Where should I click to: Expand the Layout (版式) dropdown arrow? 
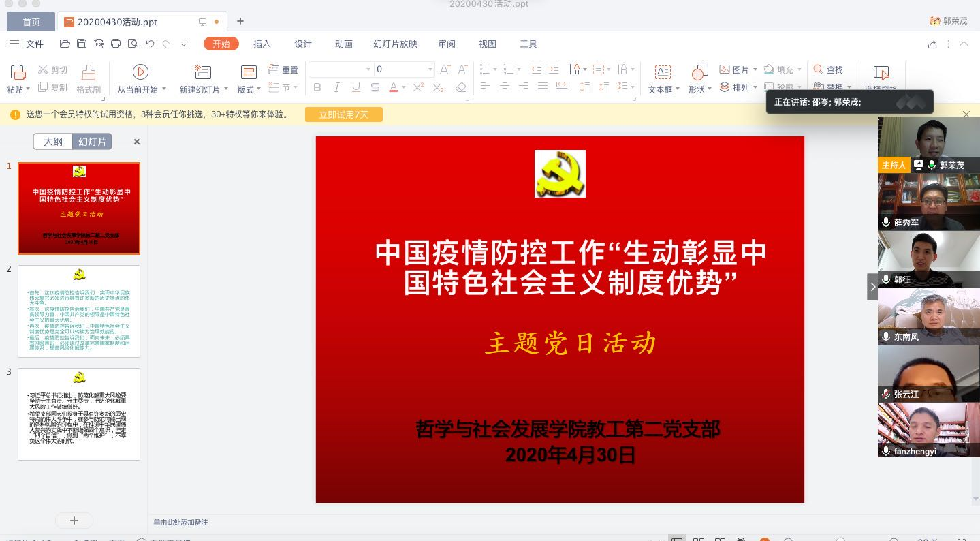point(258,89)
